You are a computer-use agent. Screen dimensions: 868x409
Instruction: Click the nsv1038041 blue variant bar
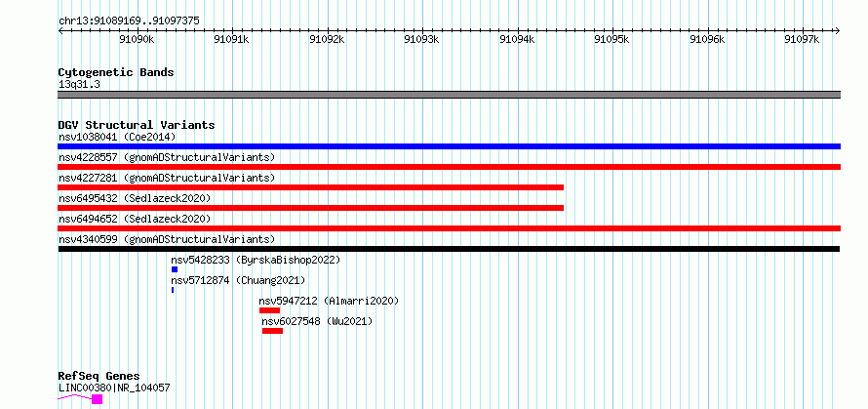(x=449, y=146)
